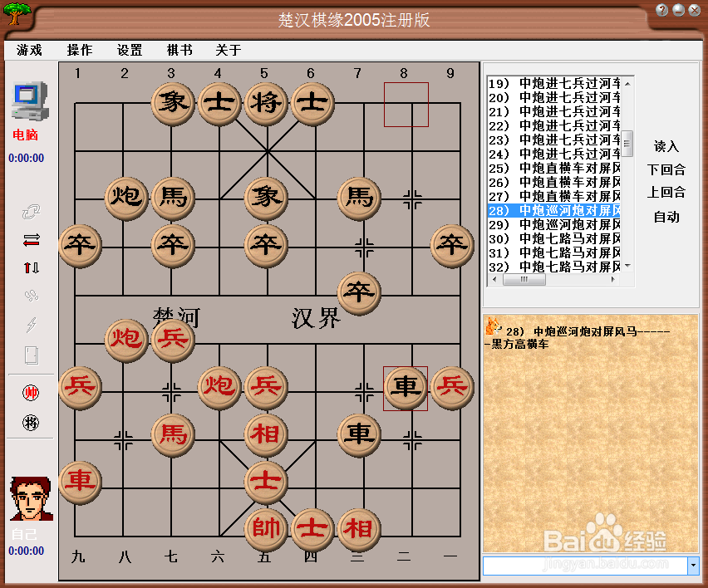The width and height of the screenshot is (708, 588).
Task: Click the vertical up-down arrows flip icon
Action: coord(31,268)
